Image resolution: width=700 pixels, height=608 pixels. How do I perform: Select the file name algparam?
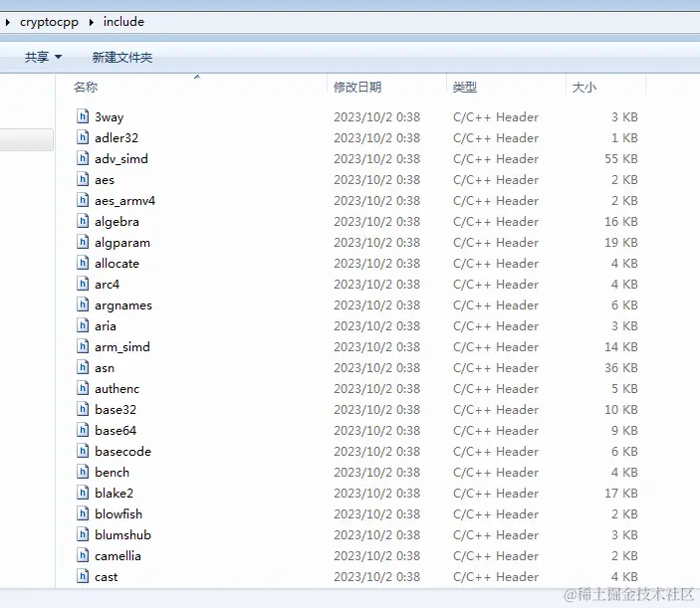coord(121,243)
